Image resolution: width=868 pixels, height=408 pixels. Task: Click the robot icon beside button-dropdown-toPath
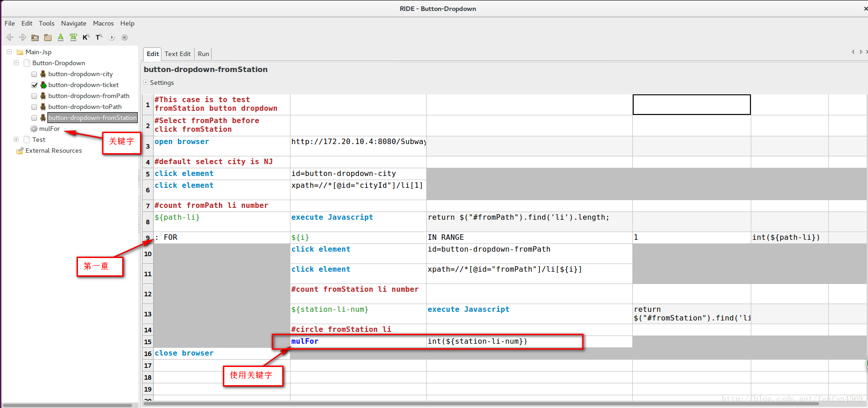pos(43,107)
